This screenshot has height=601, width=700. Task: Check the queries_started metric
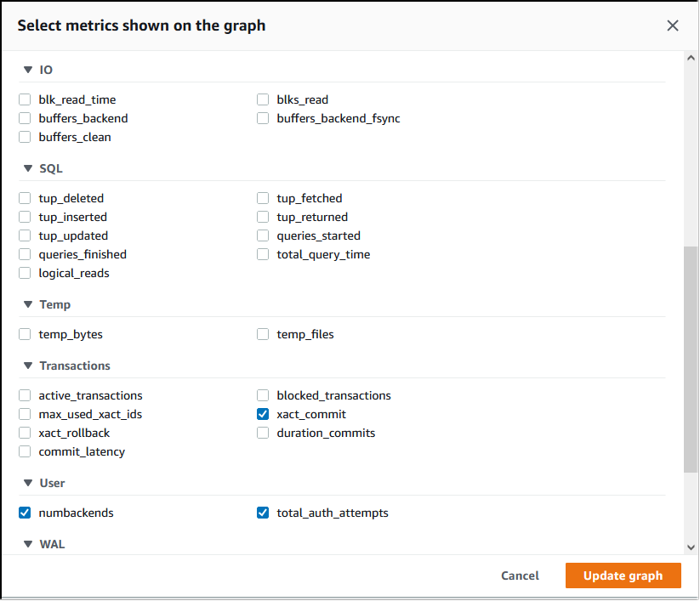click(x=263, y=235)
